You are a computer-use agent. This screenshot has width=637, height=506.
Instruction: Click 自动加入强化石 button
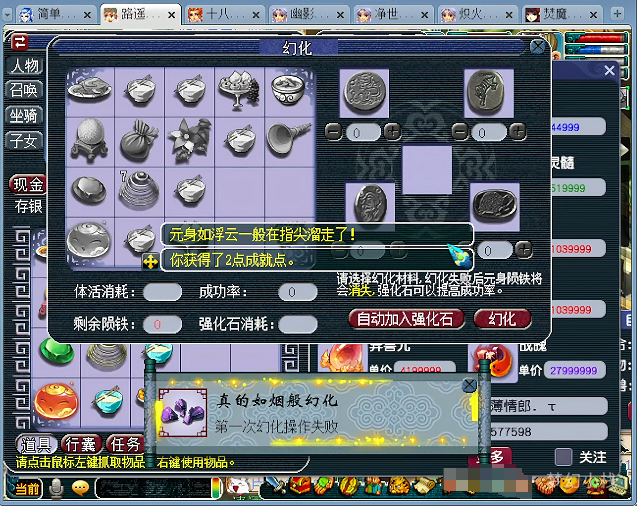tap(406, 319)
